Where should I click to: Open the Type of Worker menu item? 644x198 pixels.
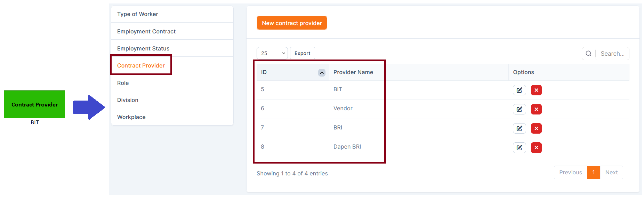(x=138, y=14)
